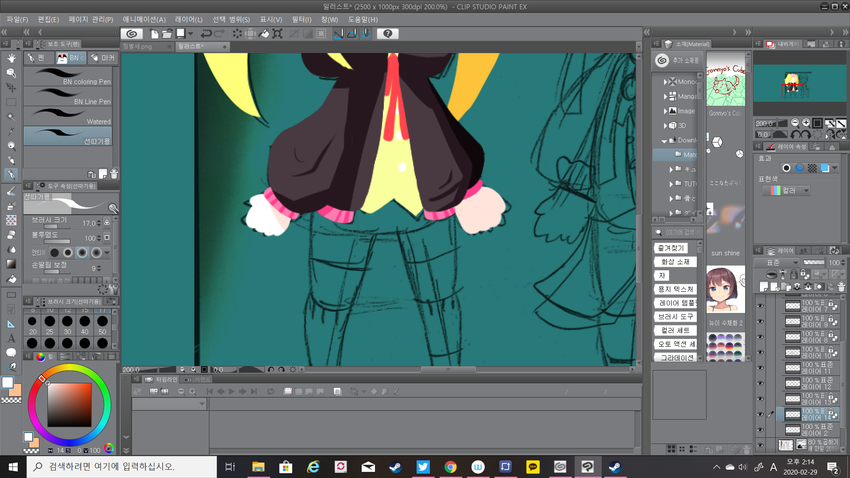850x478 pixels.
Task: Expand the 3D material folder
Action: point(666,126)
